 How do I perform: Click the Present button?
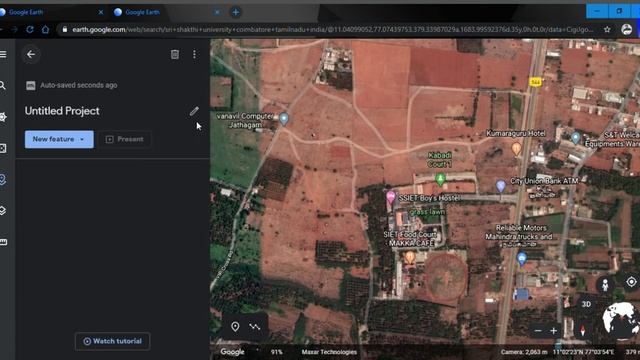(125, 139)
